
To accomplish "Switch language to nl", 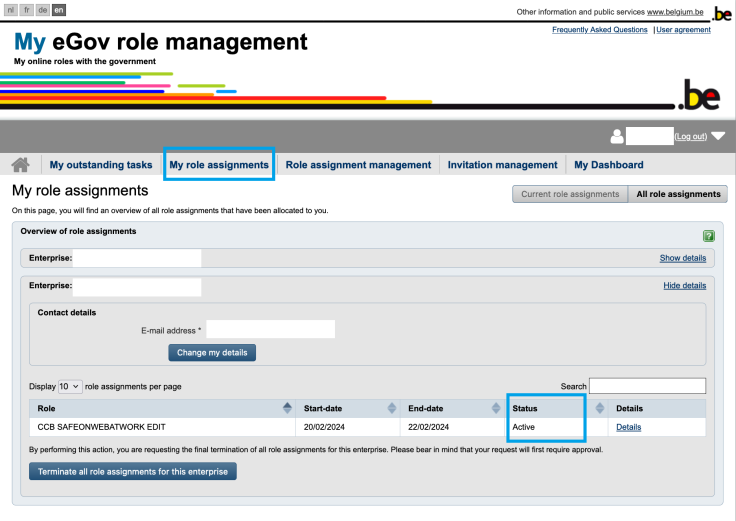I will click(10, 10).
